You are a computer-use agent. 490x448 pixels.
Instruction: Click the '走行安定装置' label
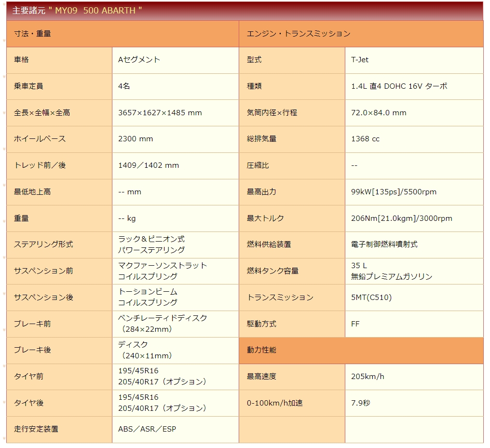(36, 429)
